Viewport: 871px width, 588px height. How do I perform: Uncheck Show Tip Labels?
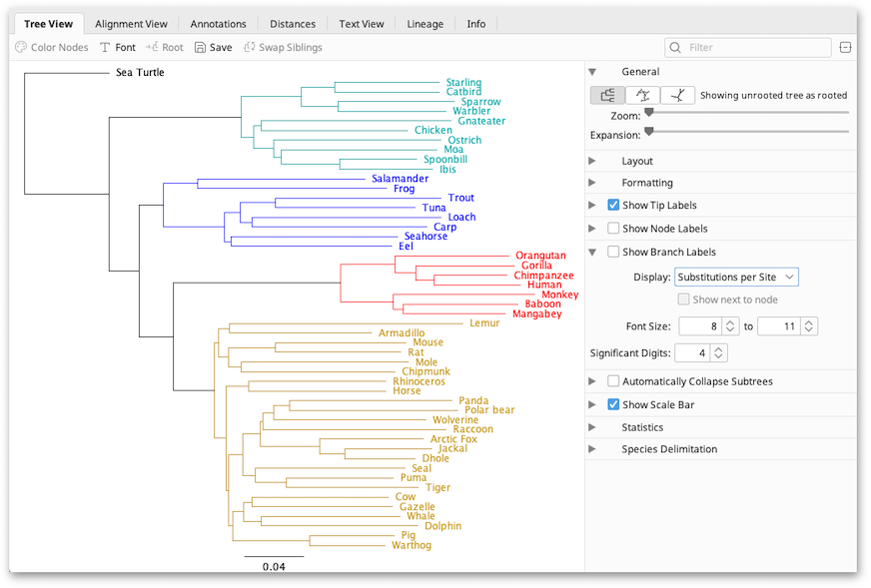click(x=613, y=205)
